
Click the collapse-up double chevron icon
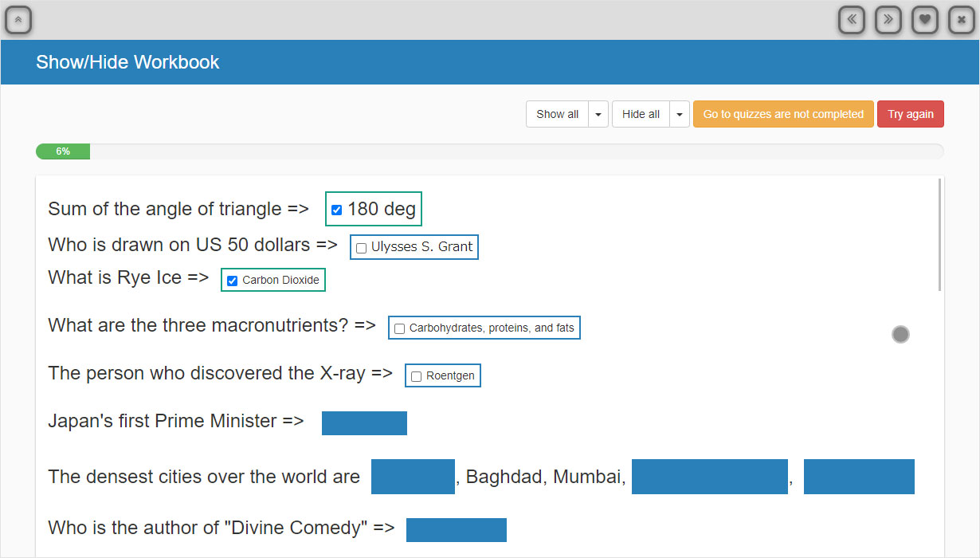18,20
